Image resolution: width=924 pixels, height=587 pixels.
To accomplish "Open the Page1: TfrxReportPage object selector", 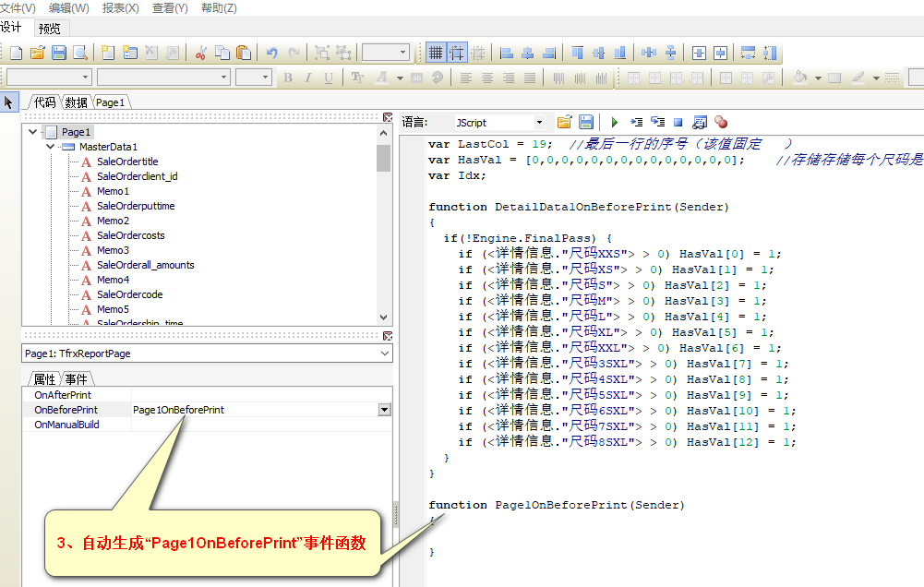I will 208,353.
